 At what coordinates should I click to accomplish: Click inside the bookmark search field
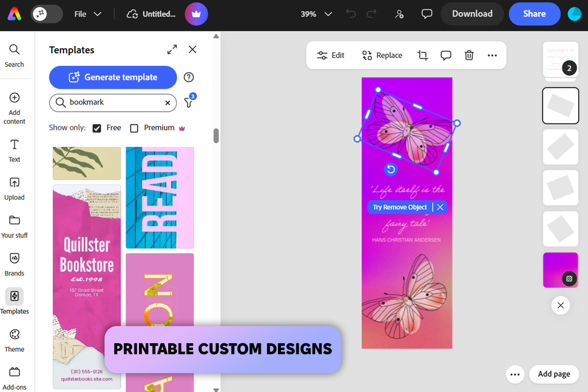[113, 103]
